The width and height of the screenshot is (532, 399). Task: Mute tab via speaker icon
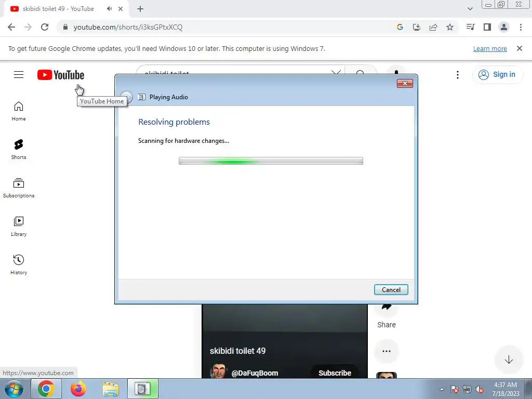109,9
